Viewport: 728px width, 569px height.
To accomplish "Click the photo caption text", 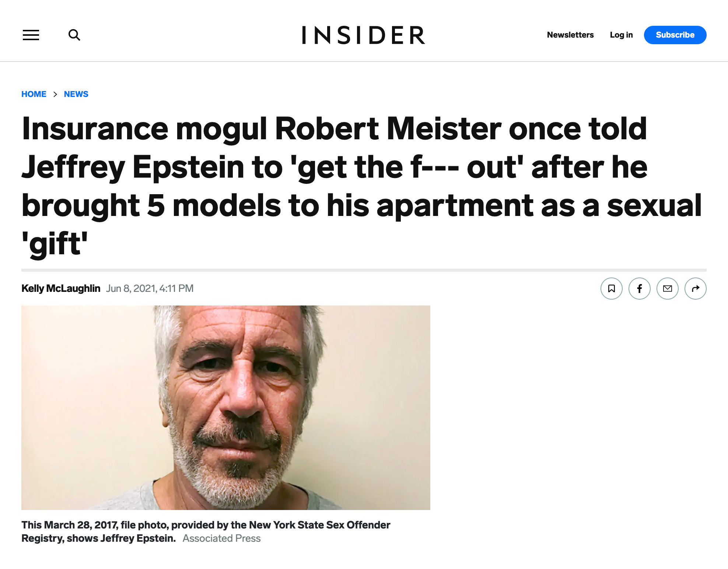I will click(x=206, y=525).
